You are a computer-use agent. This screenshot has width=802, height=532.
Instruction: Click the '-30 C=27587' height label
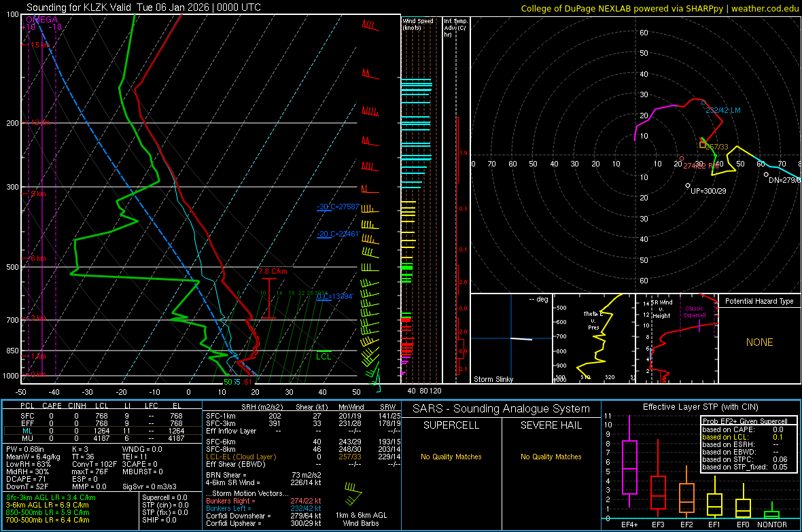coord(338,207)
